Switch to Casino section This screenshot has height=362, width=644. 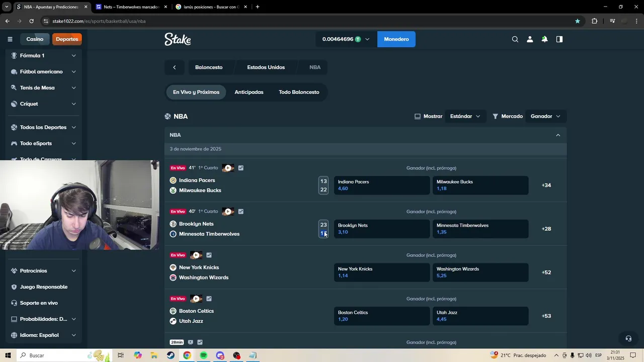click(35, 39)
